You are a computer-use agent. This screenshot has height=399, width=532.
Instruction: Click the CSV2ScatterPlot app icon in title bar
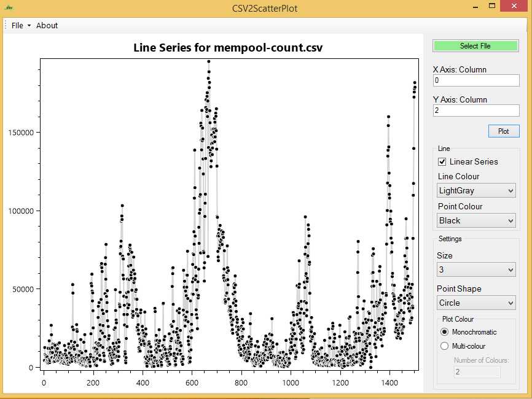10,9
